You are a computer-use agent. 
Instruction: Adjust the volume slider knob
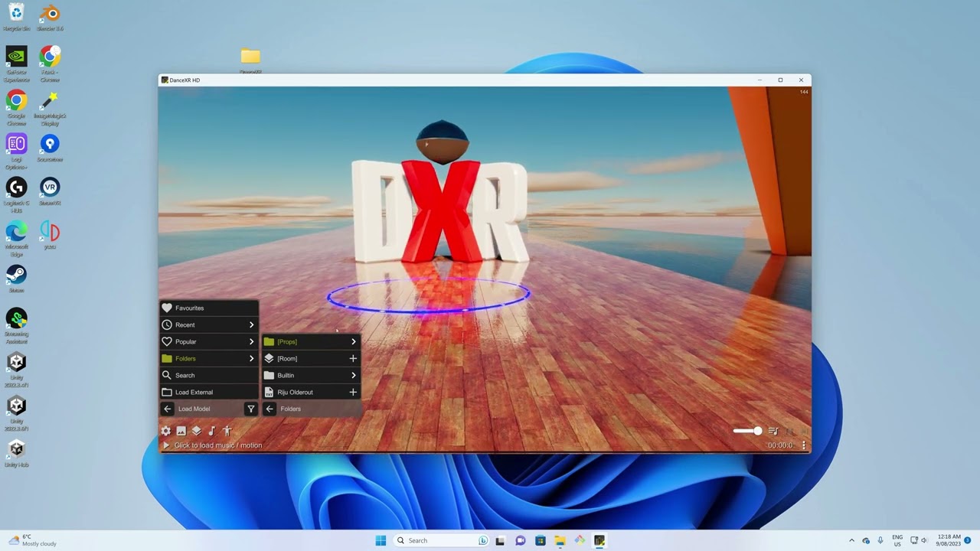point(758,431)
